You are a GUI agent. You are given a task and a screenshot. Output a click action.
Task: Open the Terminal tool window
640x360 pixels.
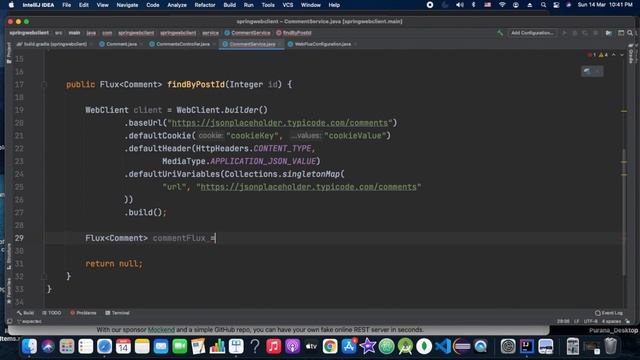tap(117, 313)
